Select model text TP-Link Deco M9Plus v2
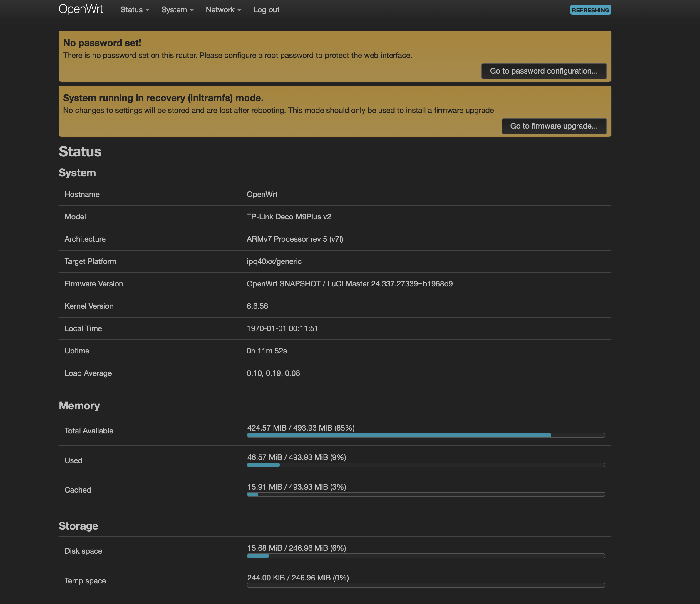This screenshot has height=604, width=700. tap(289, 217)
